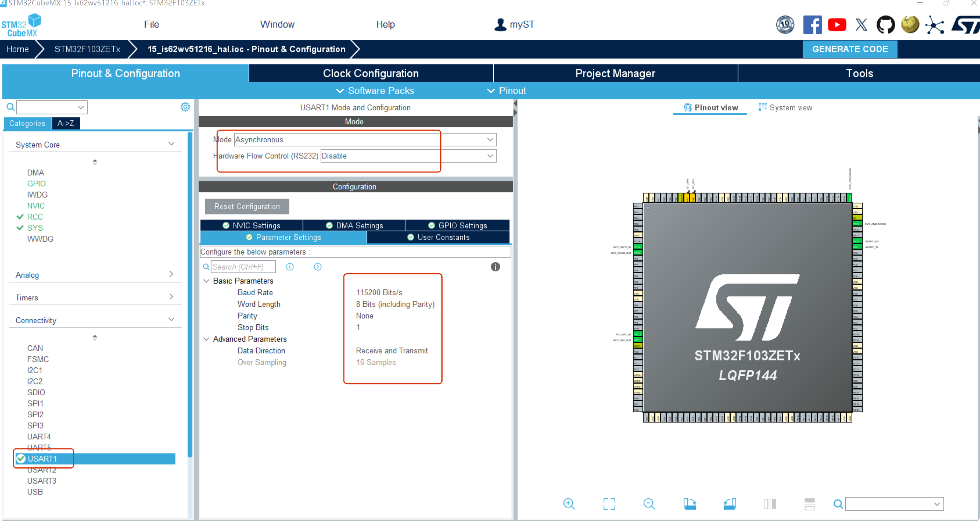Viewport: 980px width, 522px height.
Task: Open the NVIC Settings tab
Action: tap(251, 225)
